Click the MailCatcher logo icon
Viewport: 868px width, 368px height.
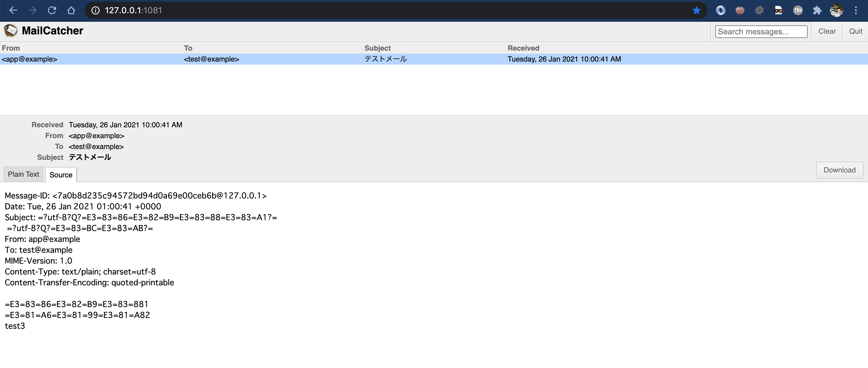[11, 31]
